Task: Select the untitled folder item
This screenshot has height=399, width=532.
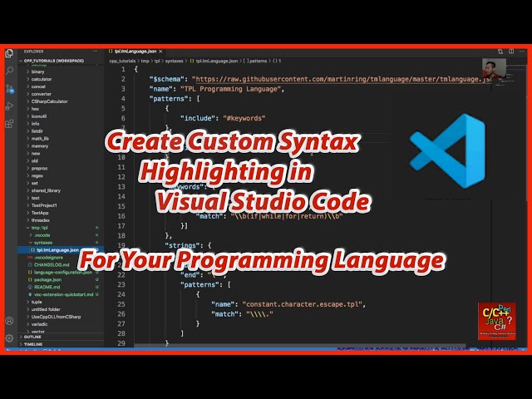Action: click(46, 309)
